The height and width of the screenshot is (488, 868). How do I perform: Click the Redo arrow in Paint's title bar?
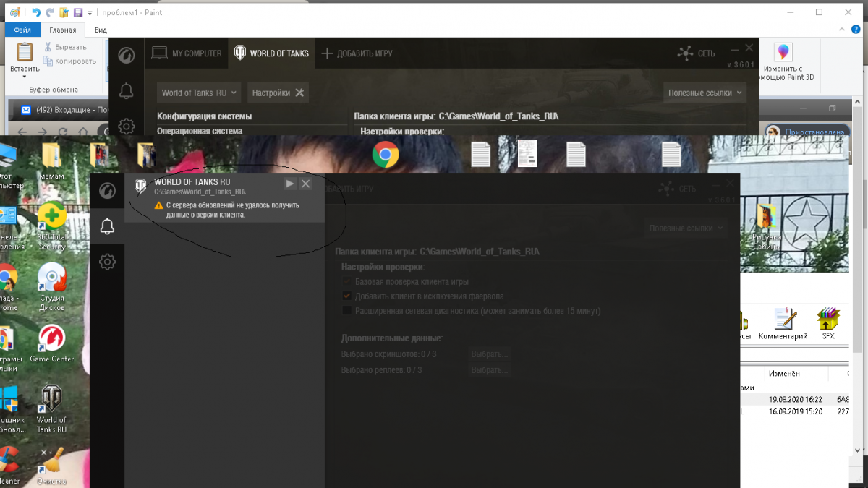point(50,12)
